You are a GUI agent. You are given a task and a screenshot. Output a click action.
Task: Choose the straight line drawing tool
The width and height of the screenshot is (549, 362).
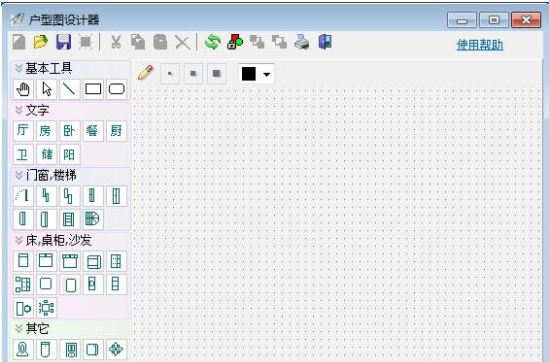(70, 89)
